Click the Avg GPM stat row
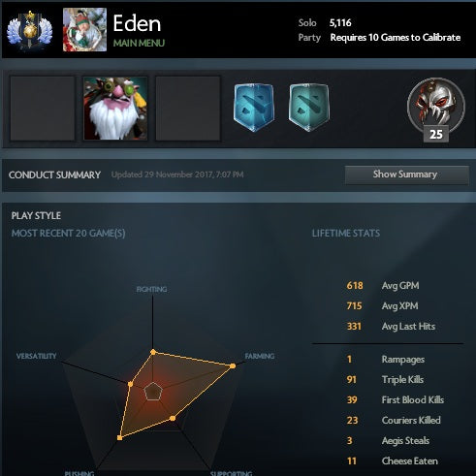The image size is (476, 476). coord(383,286)
